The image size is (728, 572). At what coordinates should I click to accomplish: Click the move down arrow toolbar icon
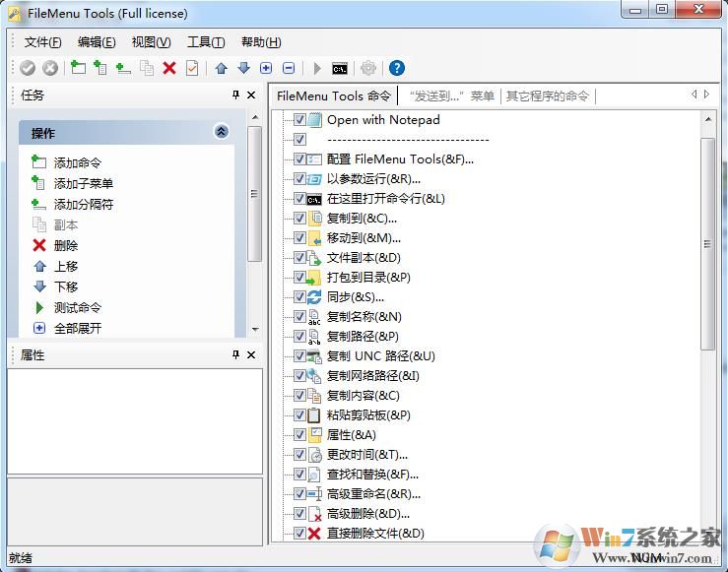coord(243,68)
